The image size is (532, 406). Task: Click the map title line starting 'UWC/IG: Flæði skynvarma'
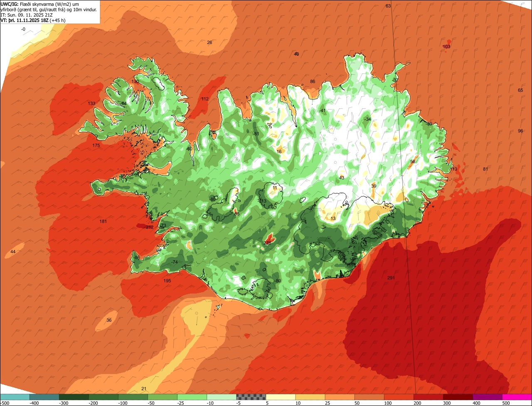[x=40, y=4]
